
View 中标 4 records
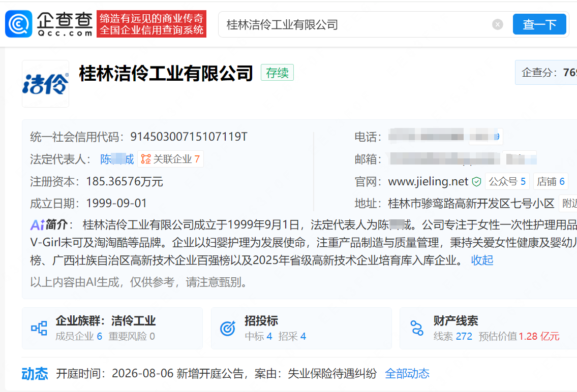coord(258,336)
